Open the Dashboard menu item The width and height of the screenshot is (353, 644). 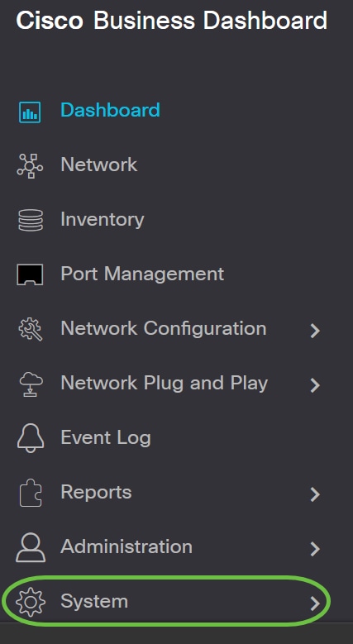(110, 110)
